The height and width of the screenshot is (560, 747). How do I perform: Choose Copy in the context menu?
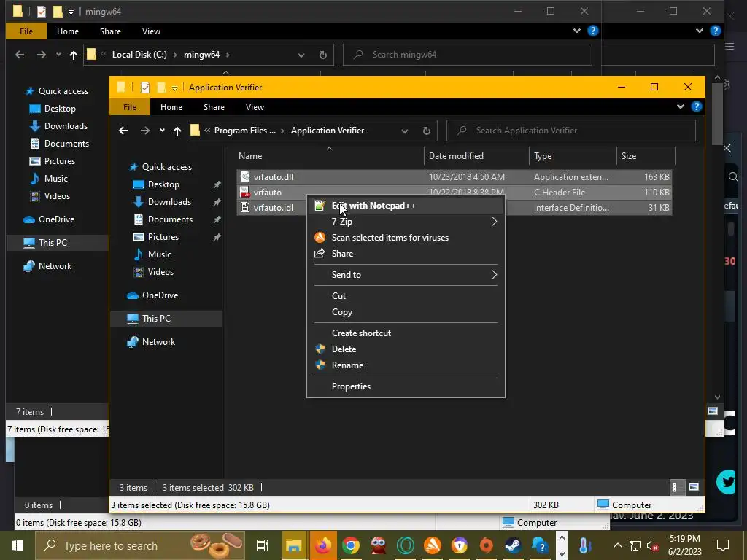point(406,312)
